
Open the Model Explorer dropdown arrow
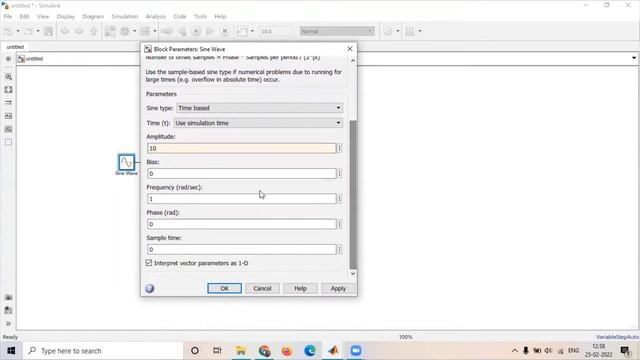click(x=155, y=31)
